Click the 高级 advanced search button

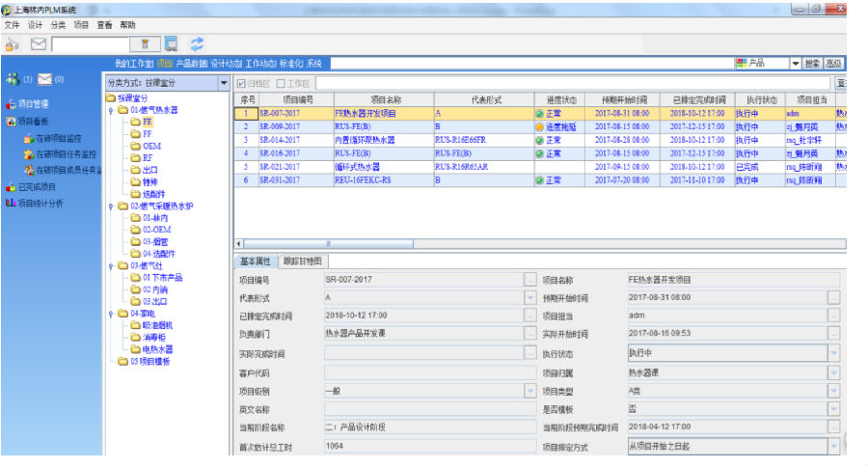pos(833,64)
